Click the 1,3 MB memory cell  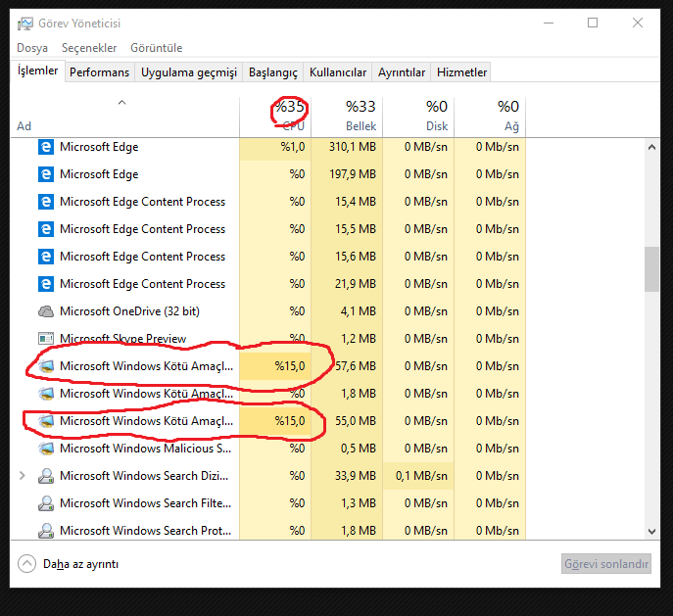[x=347, y=503]
